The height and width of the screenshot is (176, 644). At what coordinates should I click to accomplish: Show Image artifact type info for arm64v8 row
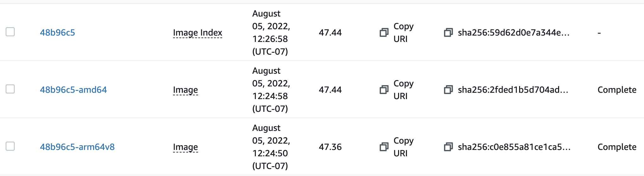pos(185,147)
